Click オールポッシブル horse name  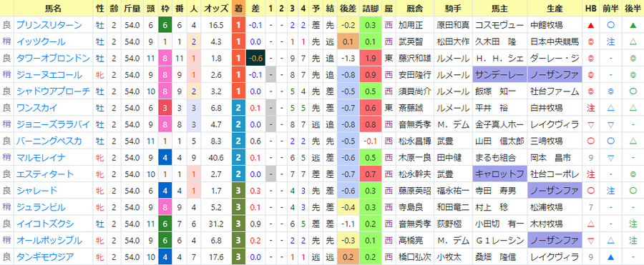click(49, 241)
